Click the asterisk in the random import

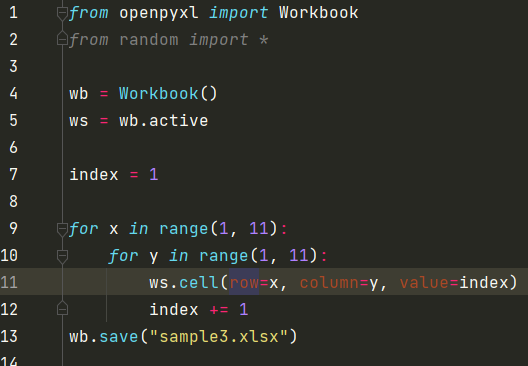coord(264,40)
